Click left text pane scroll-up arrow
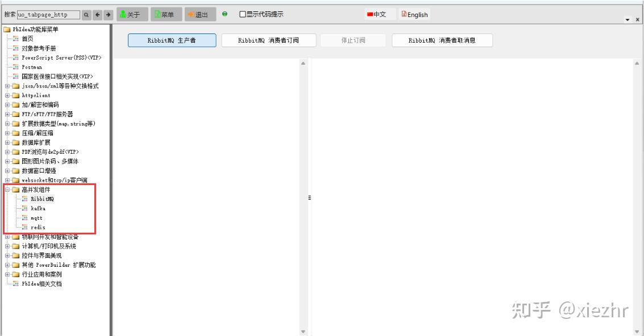644x336 pixels. (303, 63)
